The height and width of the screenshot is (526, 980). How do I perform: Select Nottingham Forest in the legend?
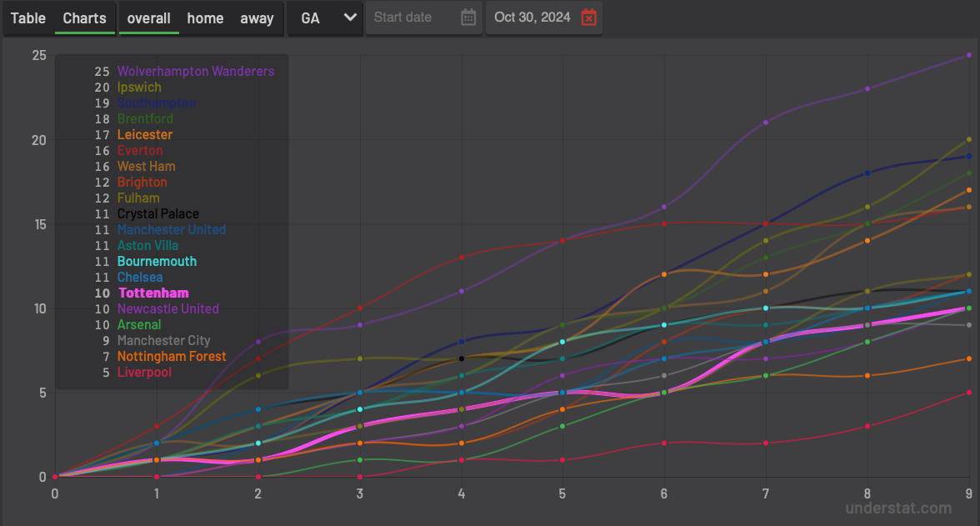(172, 357)
